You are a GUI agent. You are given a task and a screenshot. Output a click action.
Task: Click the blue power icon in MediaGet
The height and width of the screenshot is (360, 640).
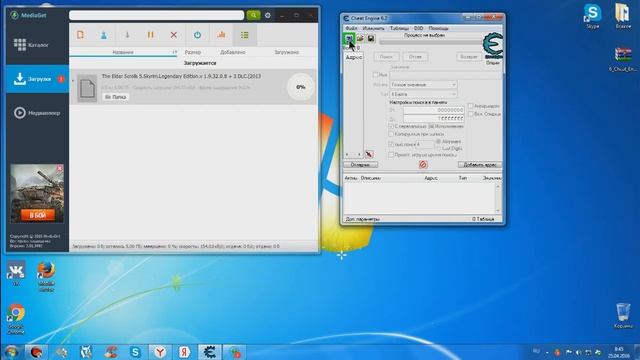(x=198, y=35)
